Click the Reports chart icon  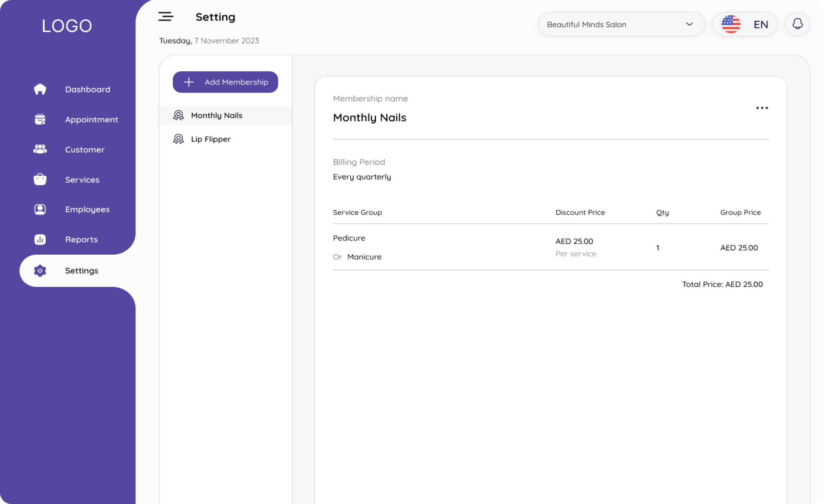tap(40, 239)
